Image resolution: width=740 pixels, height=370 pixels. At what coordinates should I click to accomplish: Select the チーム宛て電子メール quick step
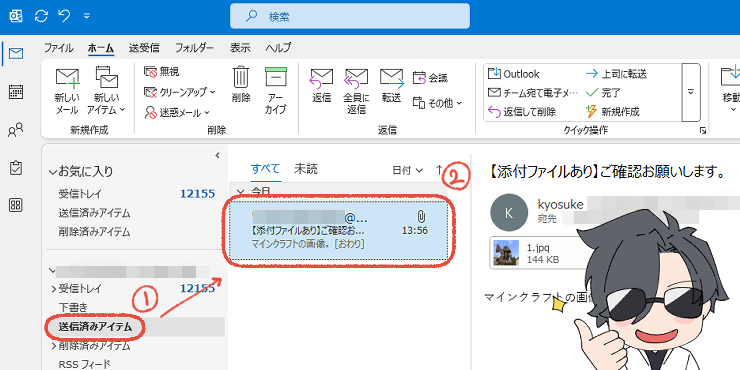[x=532, y=93]
